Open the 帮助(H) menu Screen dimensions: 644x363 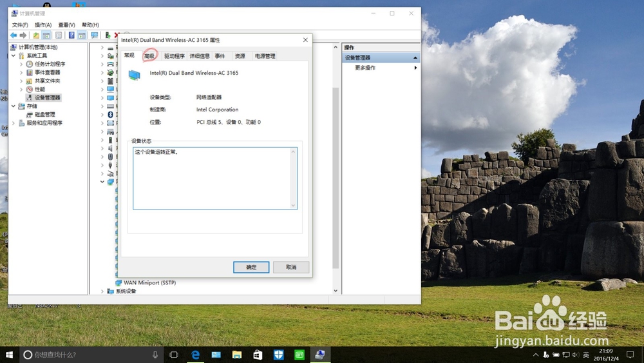coord(90,25)
